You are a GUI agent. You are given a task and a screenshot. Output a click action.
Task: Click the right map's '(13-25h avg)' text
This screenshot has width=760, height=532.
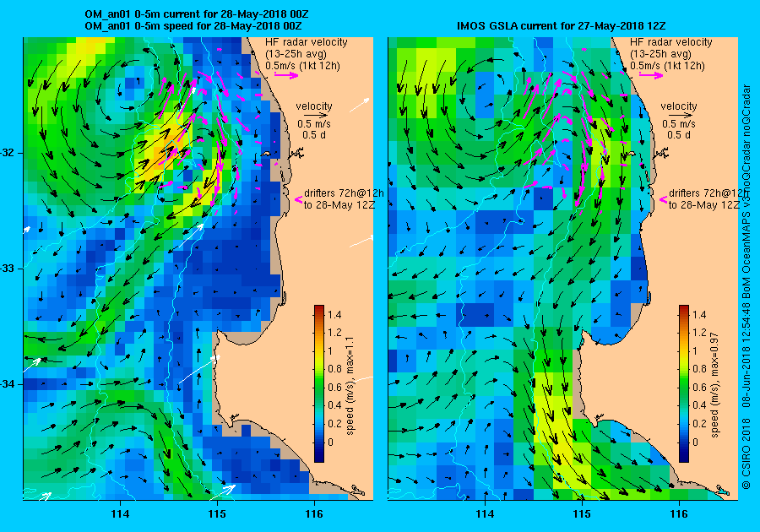660,54
